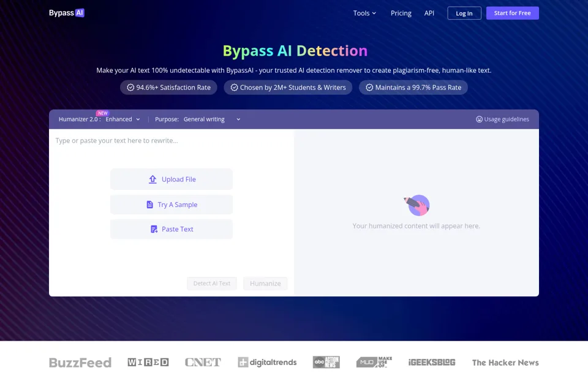
Task: Click The Hacker News logo
Action: click(505, 363)
